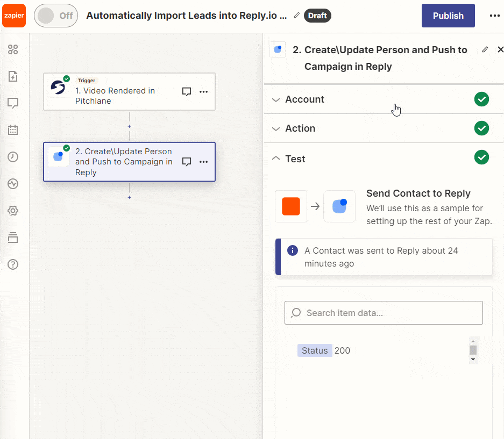Image resolution: width=504 pixels, height=439 pixels.
Task: Click the Pitchlane app icon on trigger step
Action: pyautogui.click(x=58, y=88)
